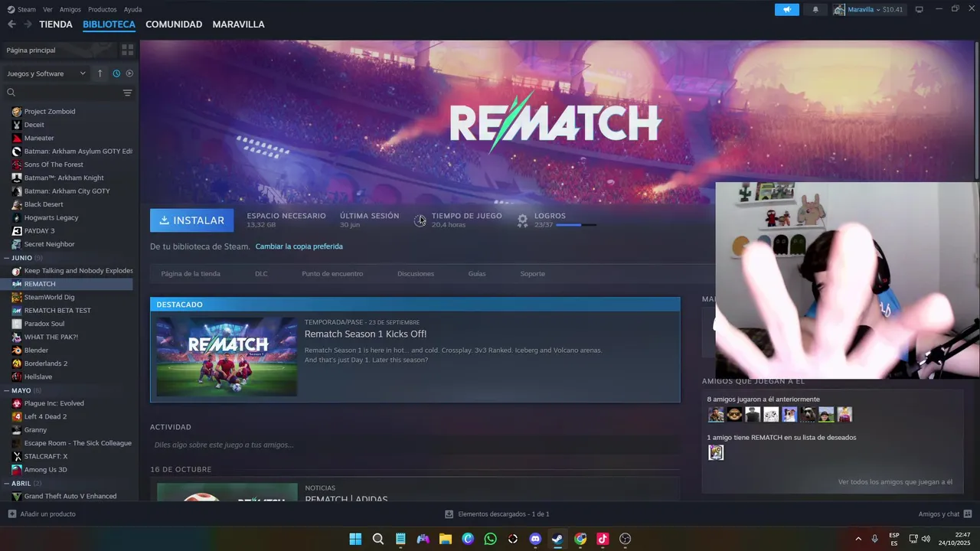This screenshot has height=551, width=980.
Task: Select Among Us 3D in library
Action: 45,470
